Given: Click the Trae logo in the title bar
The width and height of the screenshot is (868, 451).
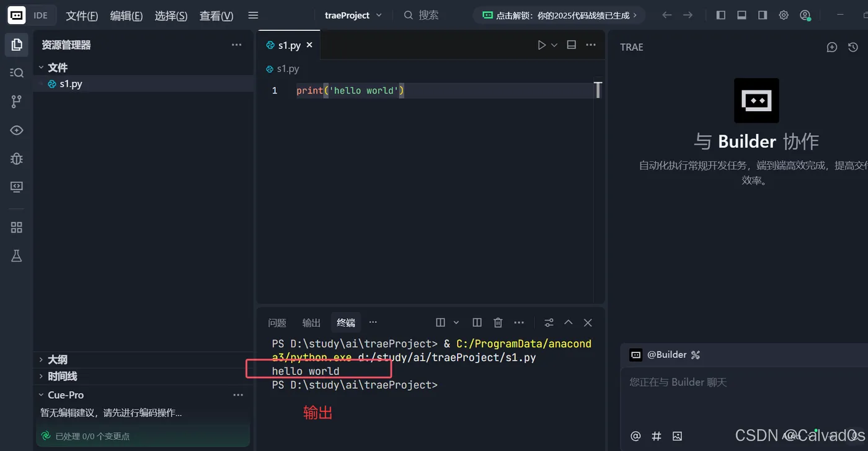Looking at the screenshot, I should coord(17,16).
